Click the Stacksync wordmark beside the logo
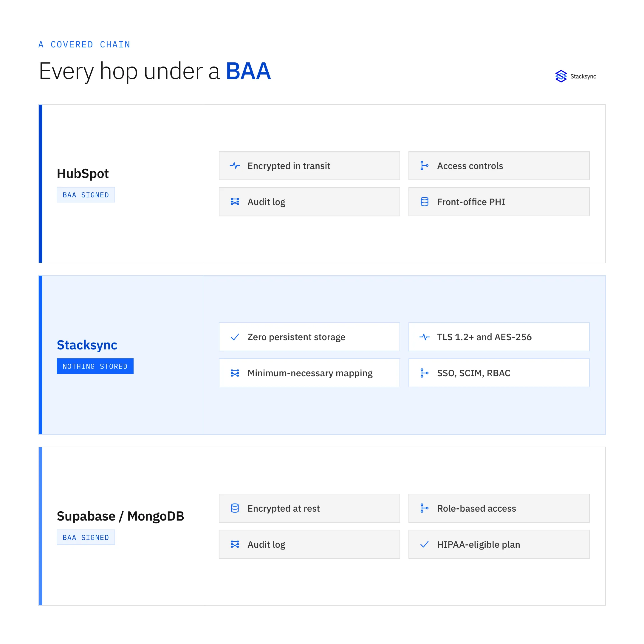Screen dimensions: 644x644 pos(583,77)
